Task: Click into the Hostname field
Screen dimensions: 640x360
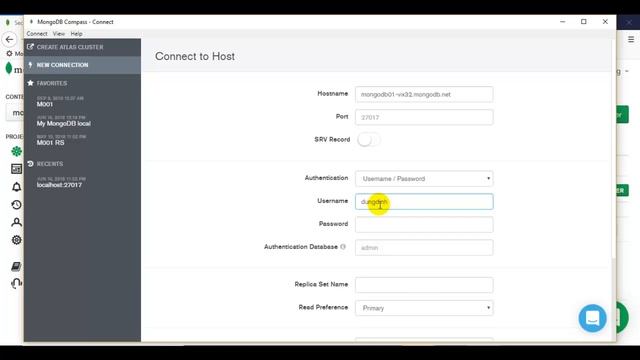Action: pyautogui.click(x=424, y=94)
